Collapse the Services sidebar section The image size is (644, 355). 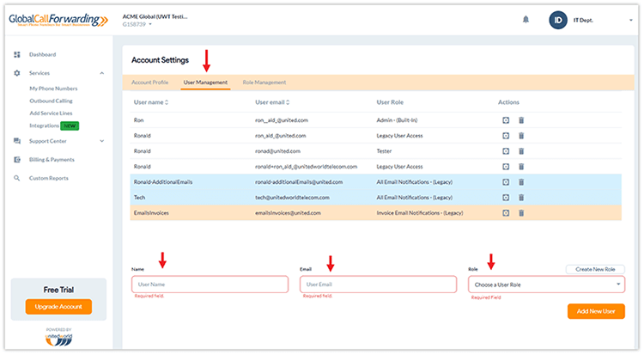click(x=102, y=73)
